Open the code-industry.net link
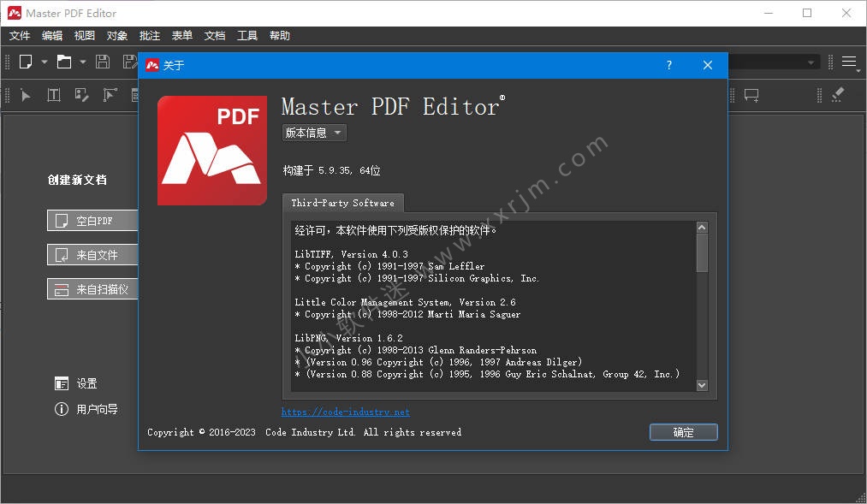The width and height of the screenshot is (867, 504). pos(346,412)
